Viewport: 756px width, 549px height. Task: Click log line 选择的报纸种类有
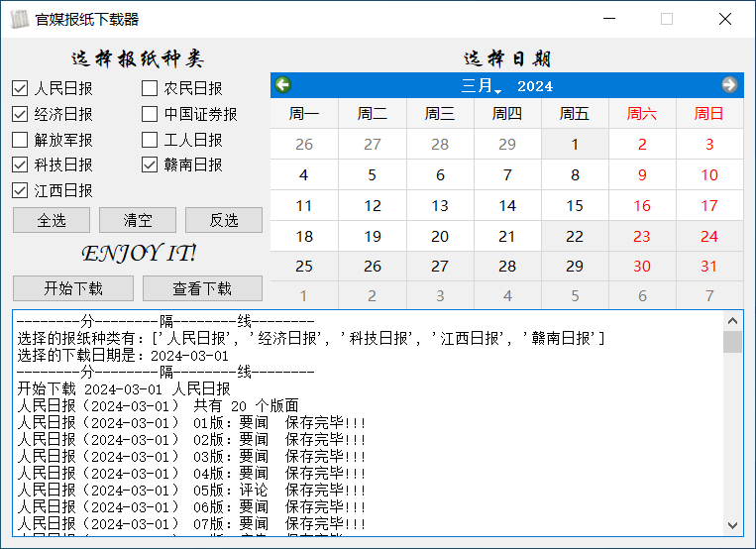coord(310,339)
